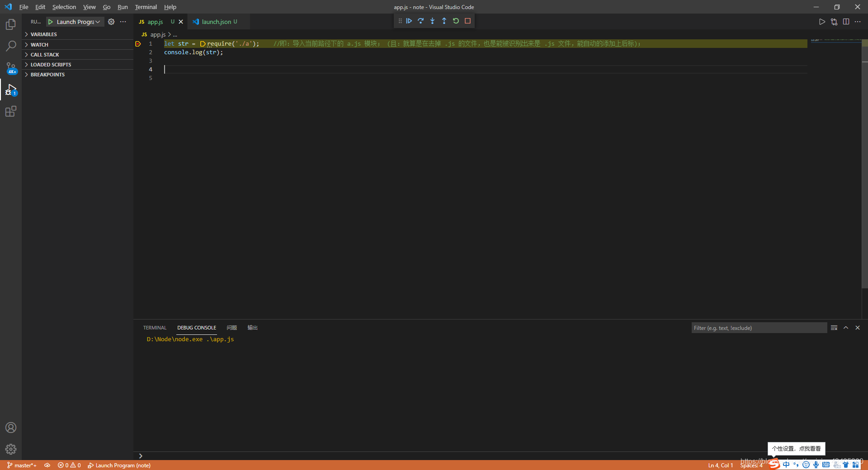868x470 pixels.
Task: Click Continue in debug toolbar
Action: 409,21
